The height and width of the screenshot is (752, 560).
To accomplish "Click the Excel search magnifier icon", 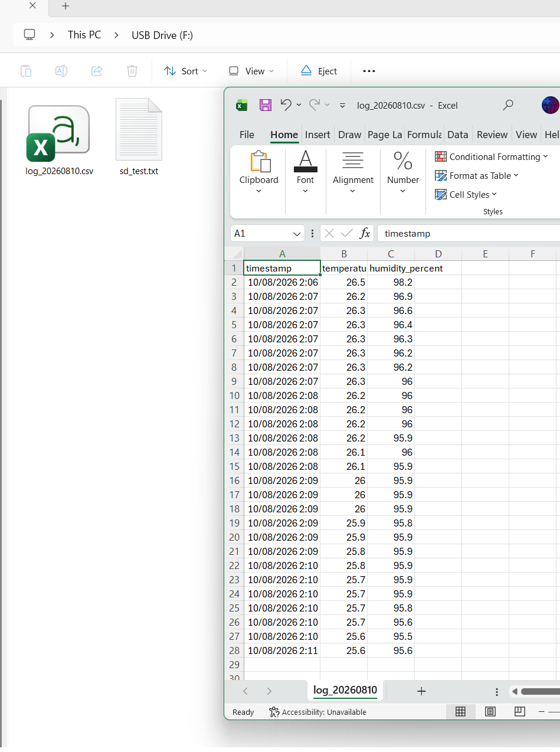I will [507, 105].
